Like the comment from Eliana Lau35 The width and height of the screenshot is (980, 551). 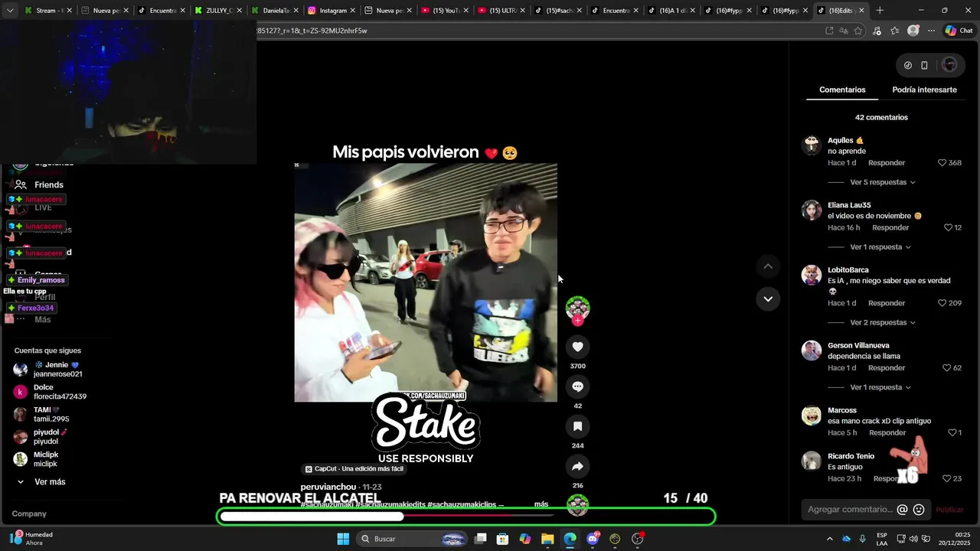tap(947, 227)
